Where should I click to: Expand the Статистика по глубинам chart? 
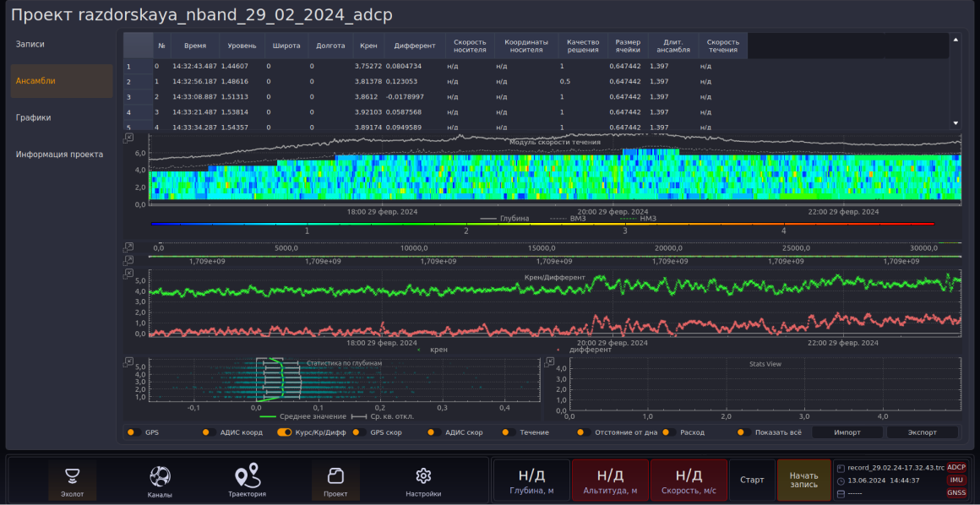coord(128,361)
